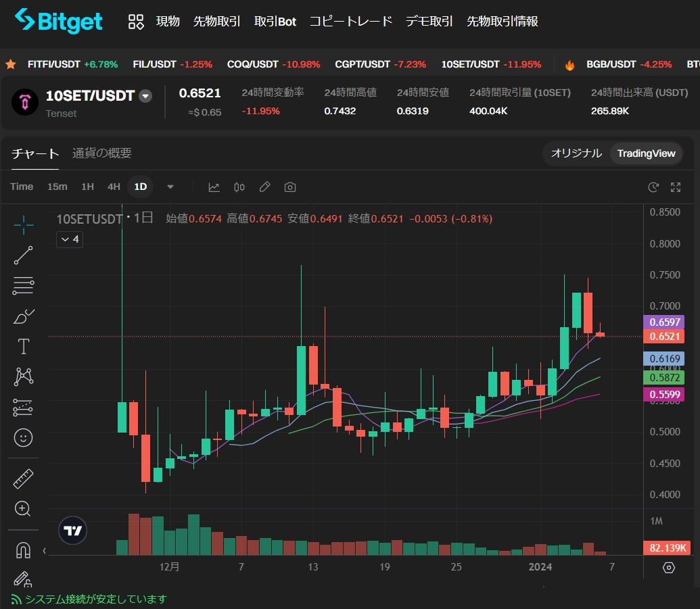The width and height of the screenshot is (700, 609).
Task: Enter fullscreen chart mode
Action: (675, 187)
